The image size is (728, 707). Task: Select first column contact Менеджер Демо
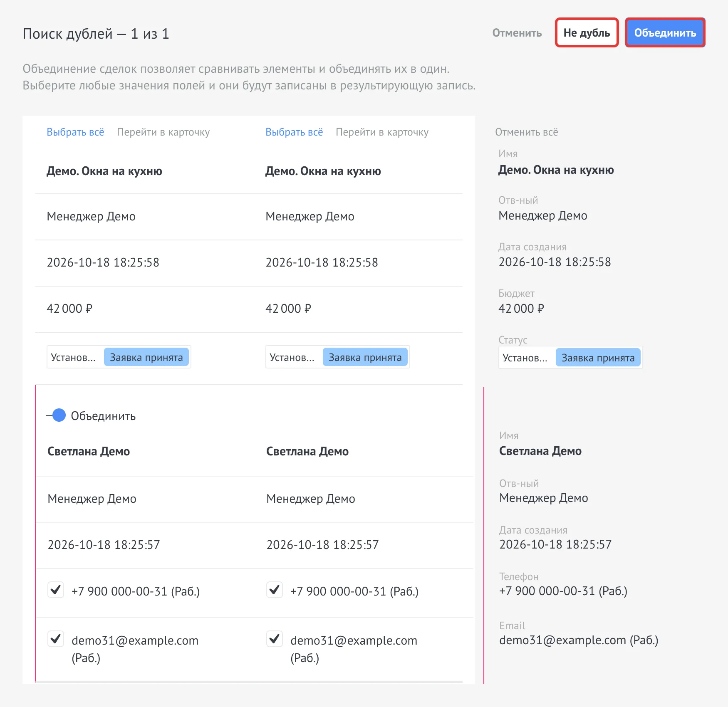coord(92,499)
